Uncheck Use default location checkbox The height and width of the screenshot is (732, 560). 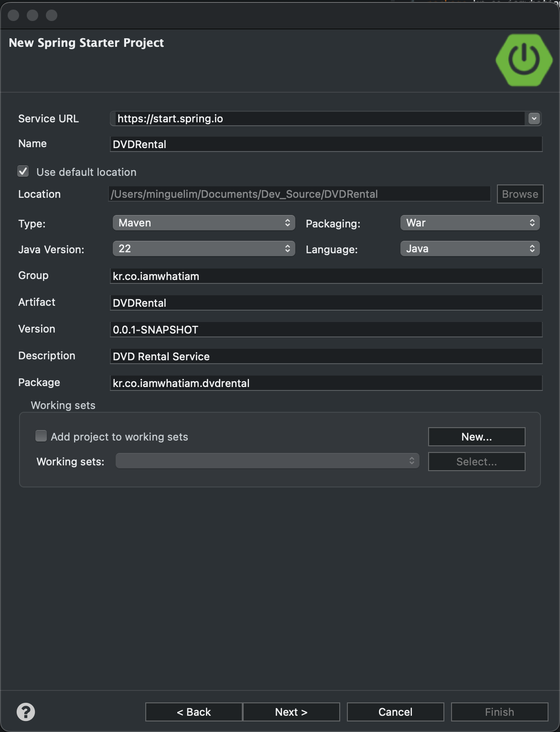click(x=23, y=172)
